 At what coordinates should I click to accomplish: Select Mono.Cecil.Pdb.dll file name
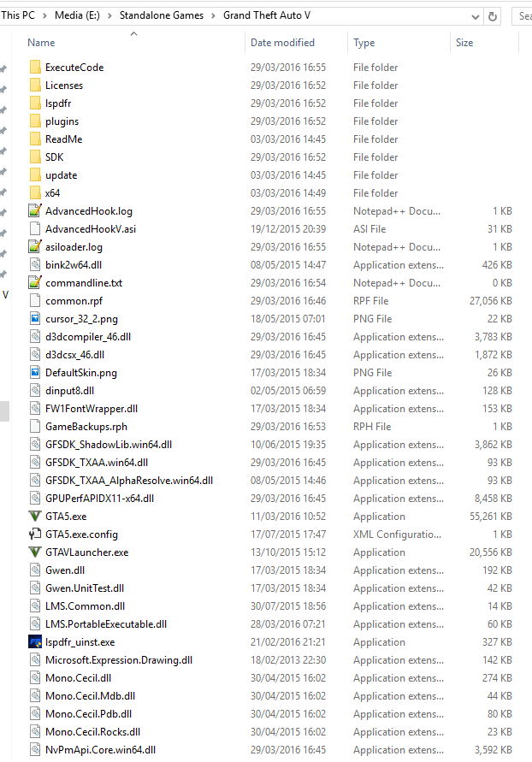88,714
